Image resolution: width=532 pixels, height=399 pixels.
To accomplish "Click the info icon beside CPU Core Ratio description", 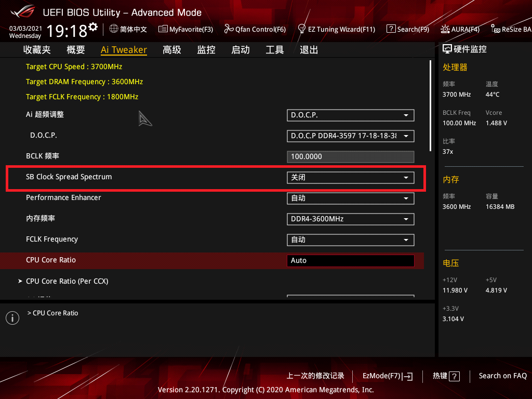I will (x=12, y=317).
